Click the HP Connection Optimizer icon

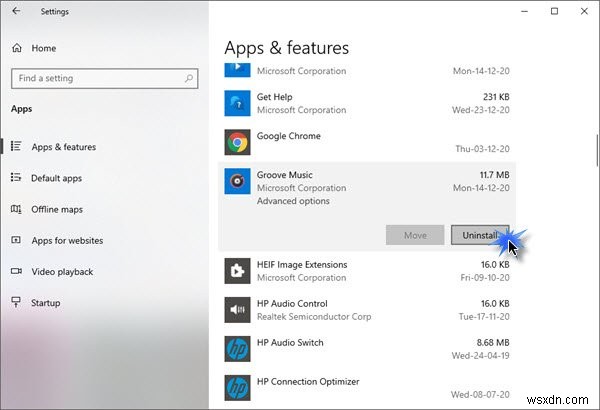click(x=237, y=388)
